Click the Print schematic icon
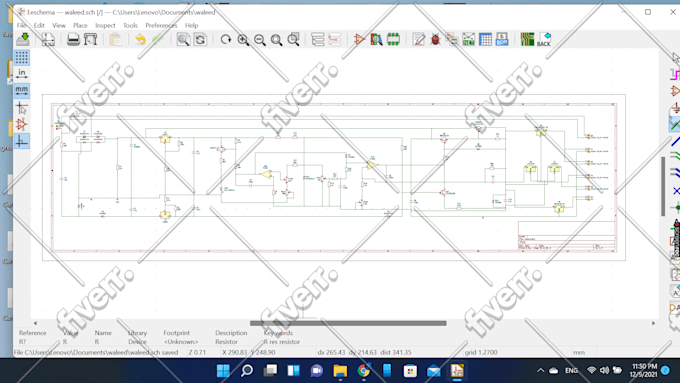Screen dimensions: 680x383 [x=73, y=39]
